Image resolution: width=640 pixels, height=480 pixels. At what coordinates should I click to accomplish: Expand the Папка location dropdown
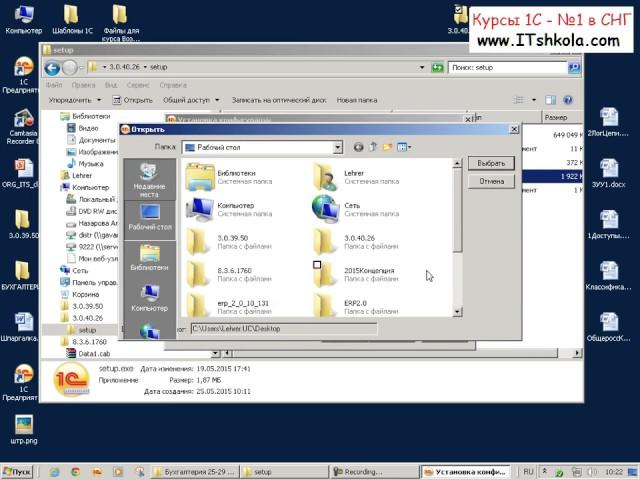pyautogui.click(x=338, y=147)
